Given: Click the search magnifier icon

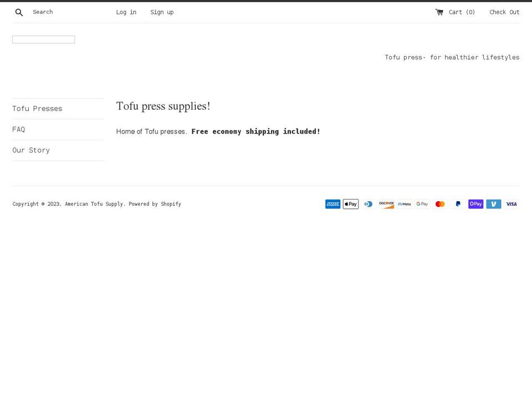Looking at the screenshot, I should pos(19,13).
